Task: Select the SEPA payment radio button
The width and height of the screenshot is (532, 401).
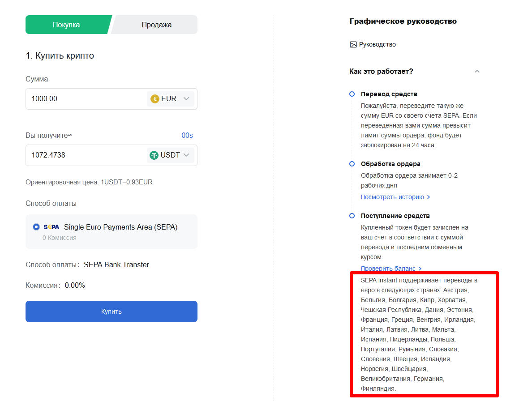Action: click(x=36, y=227)
